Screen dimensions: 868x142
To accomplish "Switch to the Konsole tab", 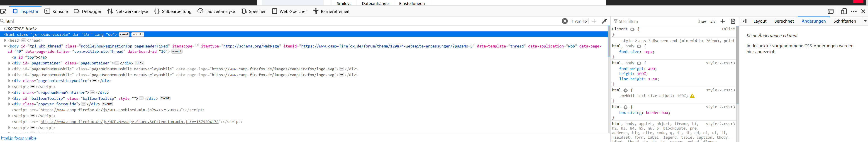I will click(56, 11).
